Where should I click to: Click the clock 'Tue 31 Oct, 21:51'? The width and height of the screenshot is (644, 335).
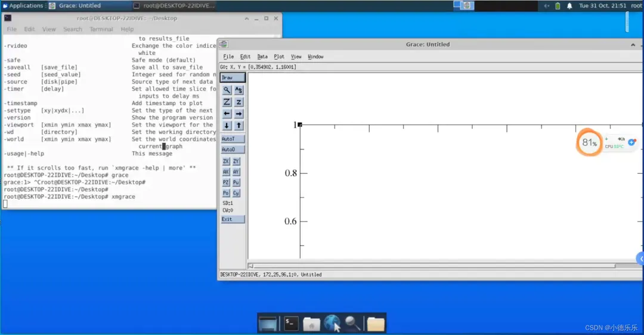602,6
